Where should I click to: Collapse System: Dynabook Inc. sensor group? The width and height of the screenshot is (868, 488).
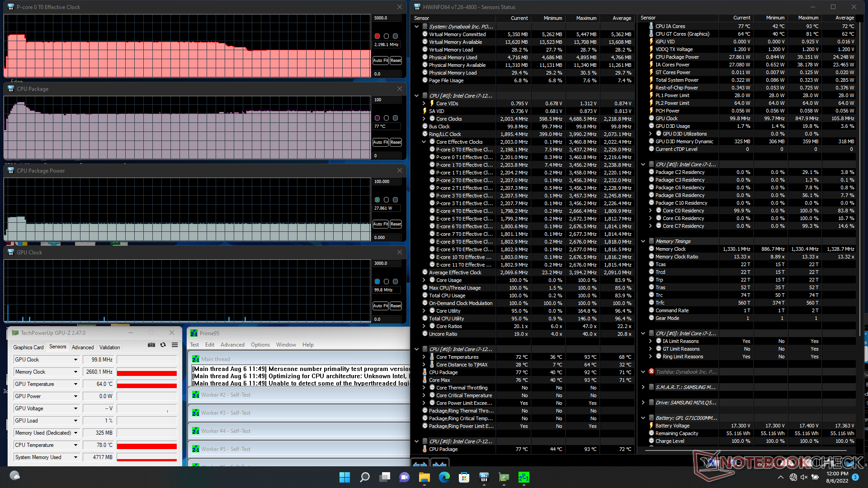pos(417,27)
